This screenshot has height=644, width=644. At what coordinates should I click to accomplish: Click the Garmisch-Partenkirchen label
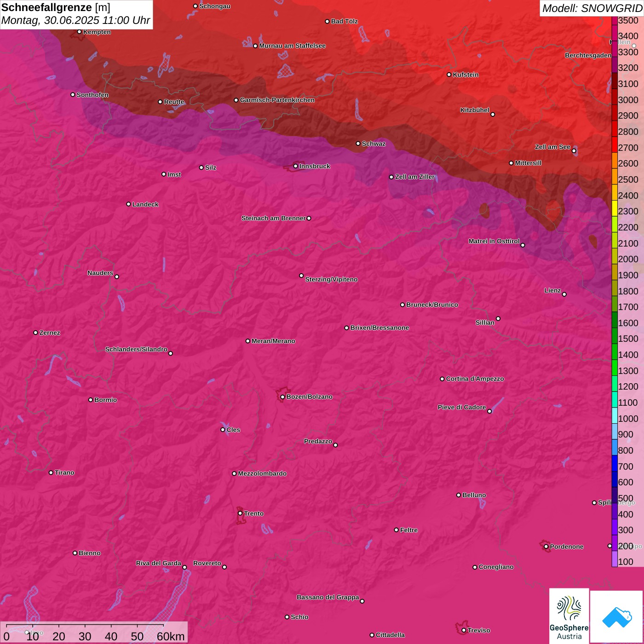277,100
